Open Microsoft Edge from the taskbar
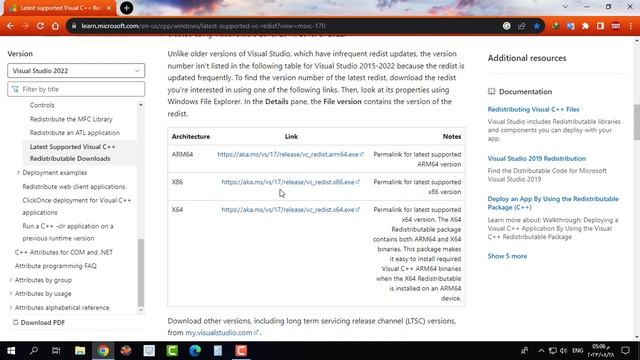 coord(195,351)
